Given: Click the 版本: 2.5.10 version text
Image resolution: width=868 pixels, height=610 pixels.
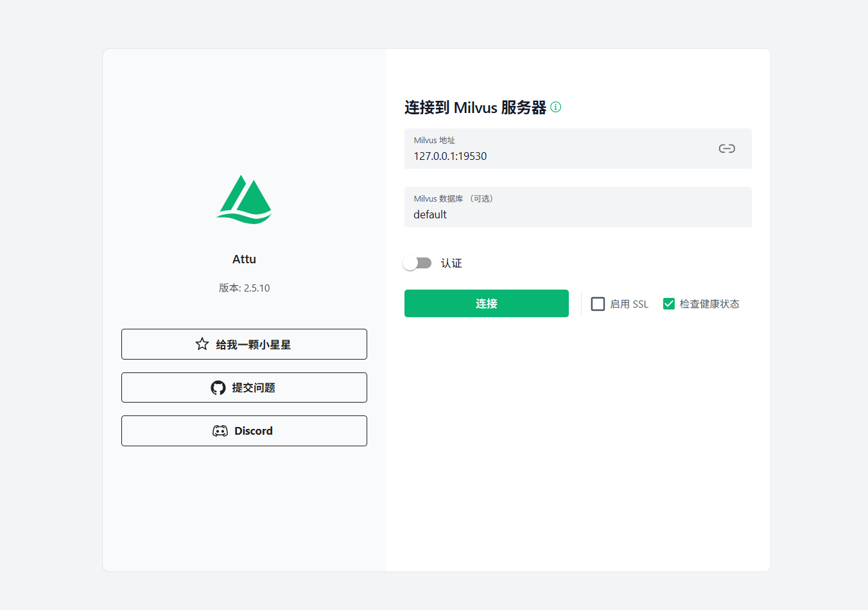Looking at the screenshot, I should click(x=245, y=288).
